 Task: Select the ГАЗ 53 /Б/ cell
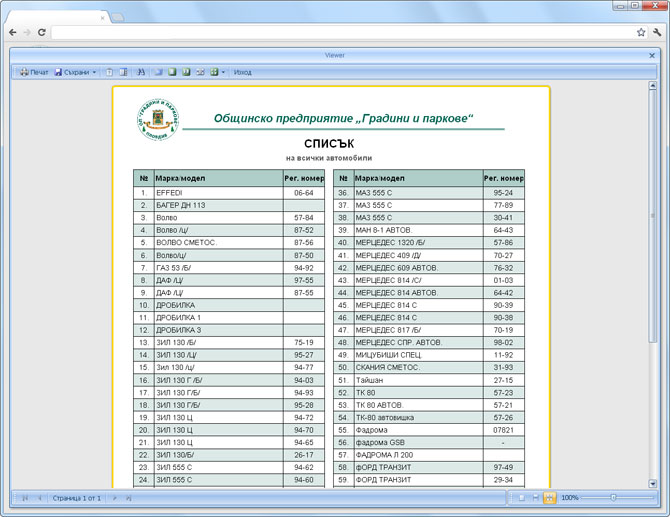[219, 268]
